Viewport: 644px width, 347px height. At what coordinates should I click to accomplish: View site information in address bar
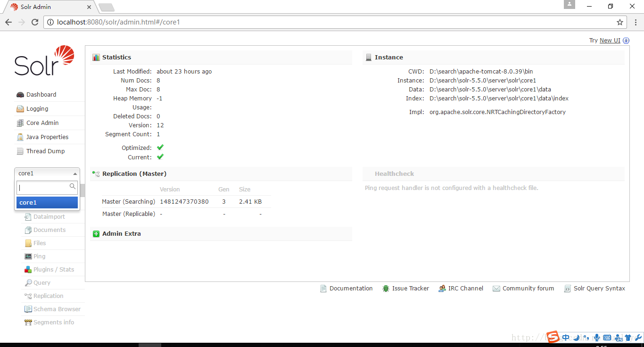coord(51,22)
